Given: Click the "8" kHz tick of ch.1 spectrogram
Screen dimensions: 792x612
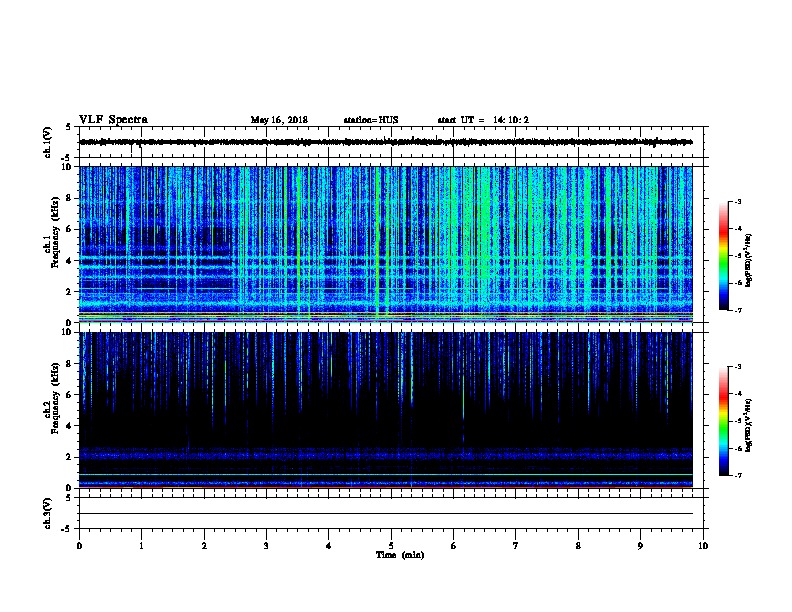Looking at the screenshot, I should click(x=69, y=198).
